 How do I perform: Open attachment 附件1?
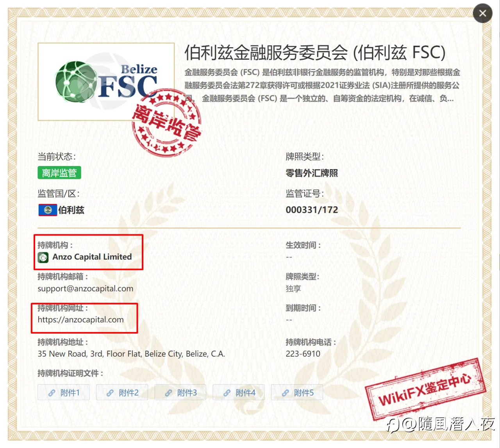pos(64,393)
